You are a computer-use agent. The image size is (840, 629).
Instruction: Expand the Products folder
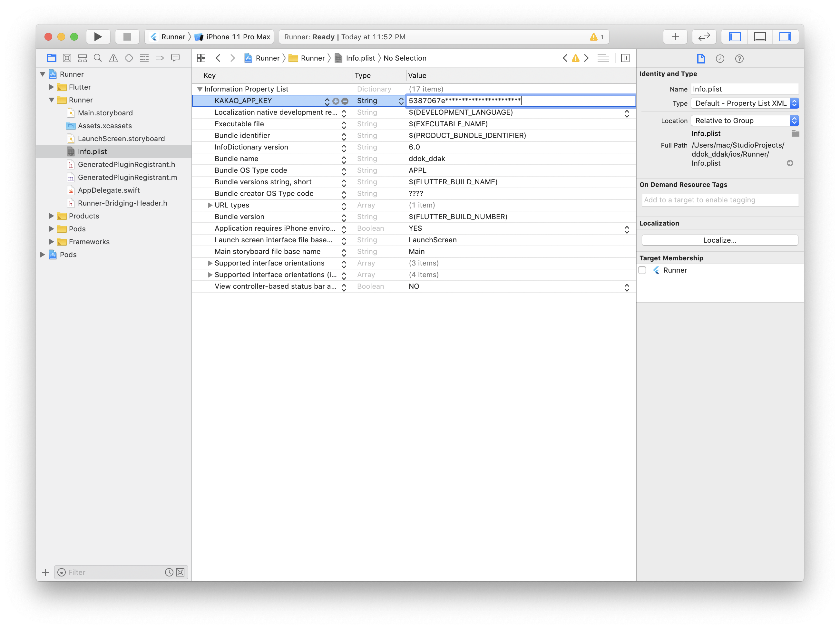coord(51,216)
